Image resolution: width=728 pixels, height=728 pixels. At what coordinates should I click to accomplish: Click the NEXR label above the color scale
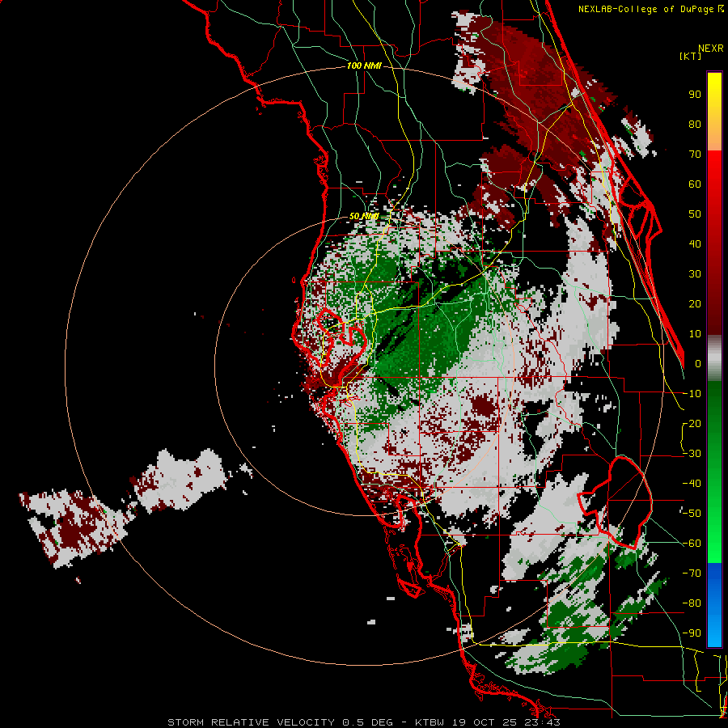point(711,49)
